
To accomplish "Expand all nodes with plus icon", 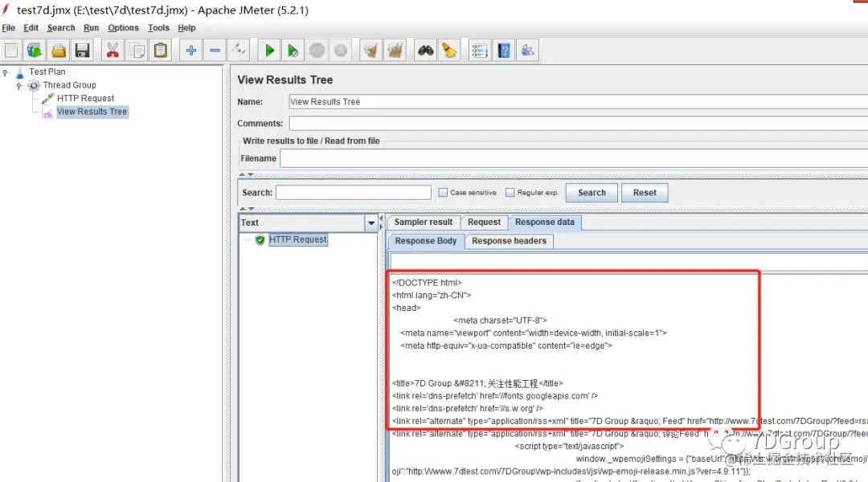I will (191, 51).
